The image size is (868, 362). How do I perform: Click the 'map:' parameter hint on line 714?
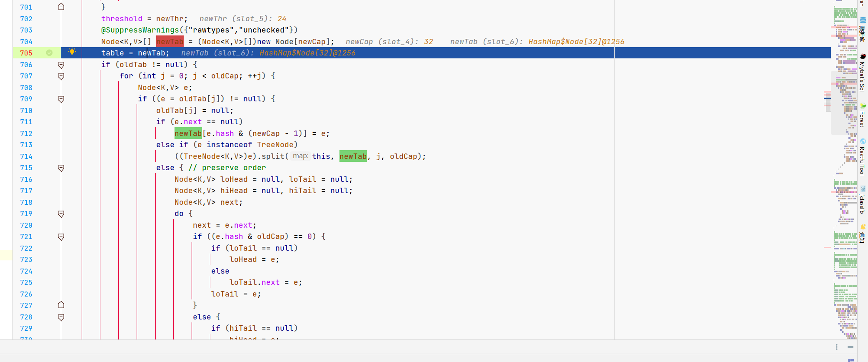[300, 156]
